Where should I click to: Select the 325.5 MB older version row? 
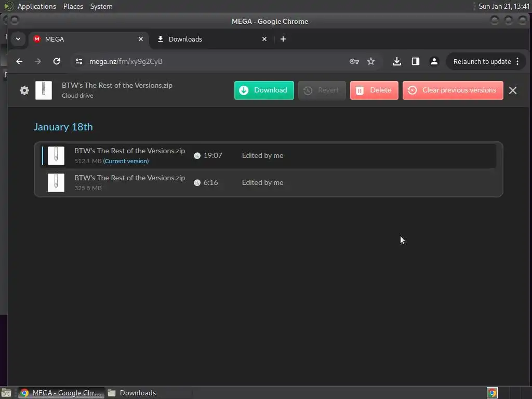tap(269, 182)
